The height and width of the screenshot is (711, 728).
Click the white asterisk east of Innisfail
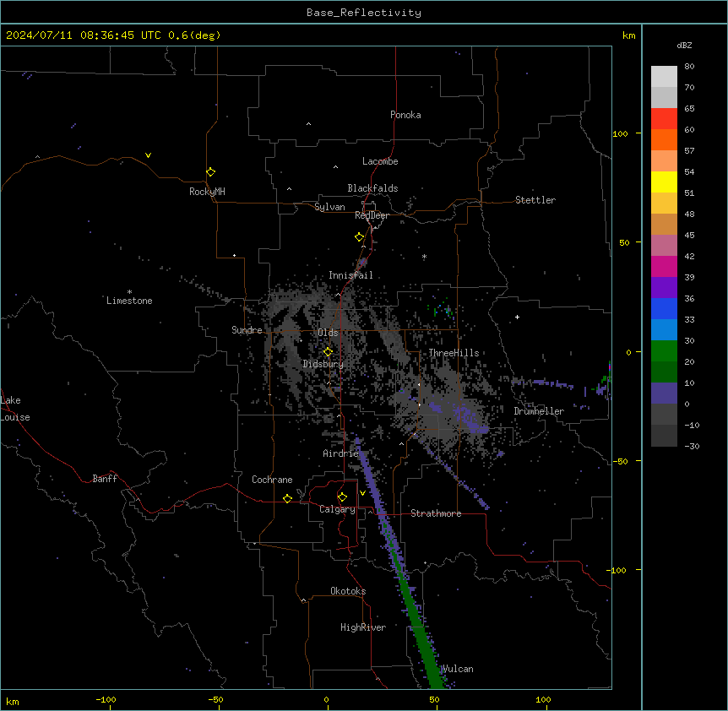pos(424,257)
